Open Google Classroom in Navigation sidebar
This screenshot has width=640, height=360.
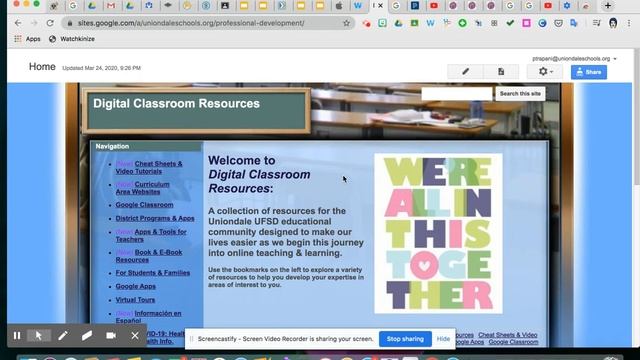pyautogui.click(x=144, y=205)
